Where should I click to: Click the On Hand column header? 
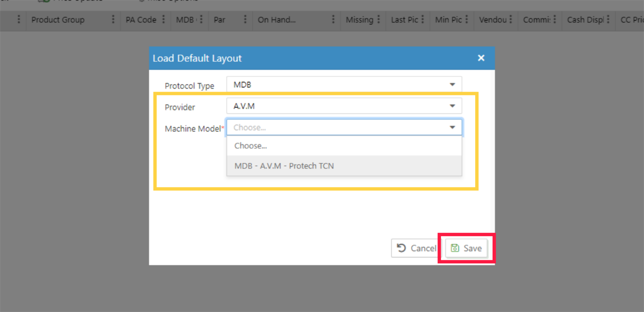(276, 20)
